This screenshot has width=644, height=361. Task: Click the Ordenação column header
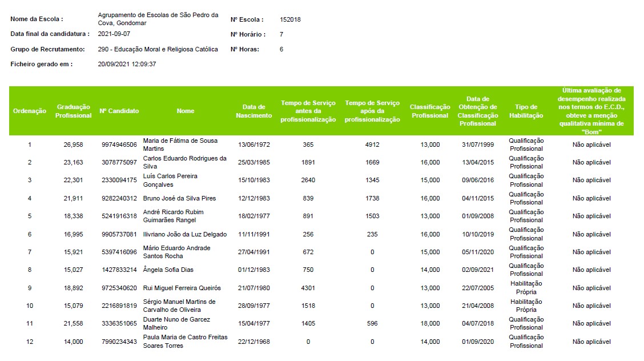pos(30,111)
